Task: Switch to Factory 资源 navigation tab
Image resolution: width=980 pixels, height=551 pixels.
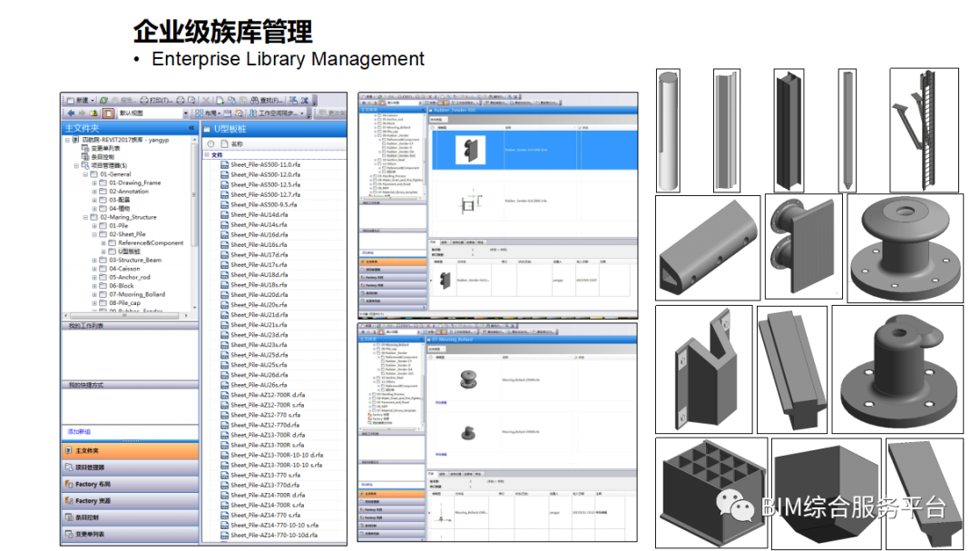Action: tap(130, 500)
